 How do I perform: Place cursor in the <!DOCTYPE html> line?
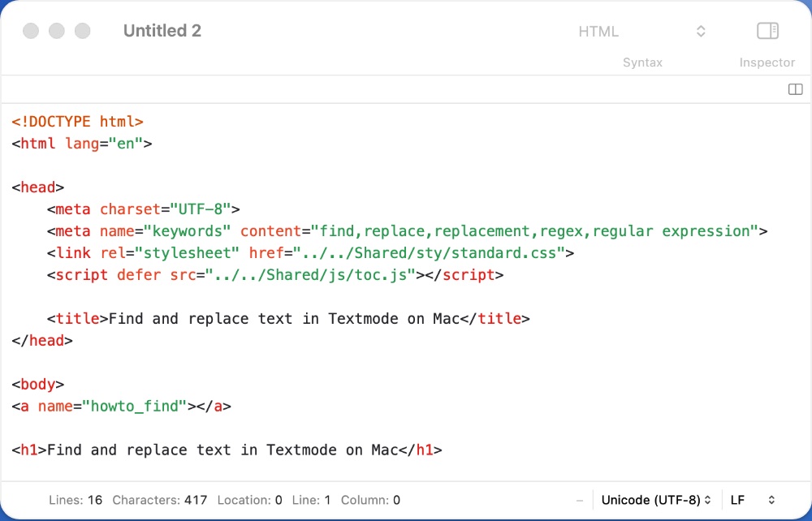78,122
